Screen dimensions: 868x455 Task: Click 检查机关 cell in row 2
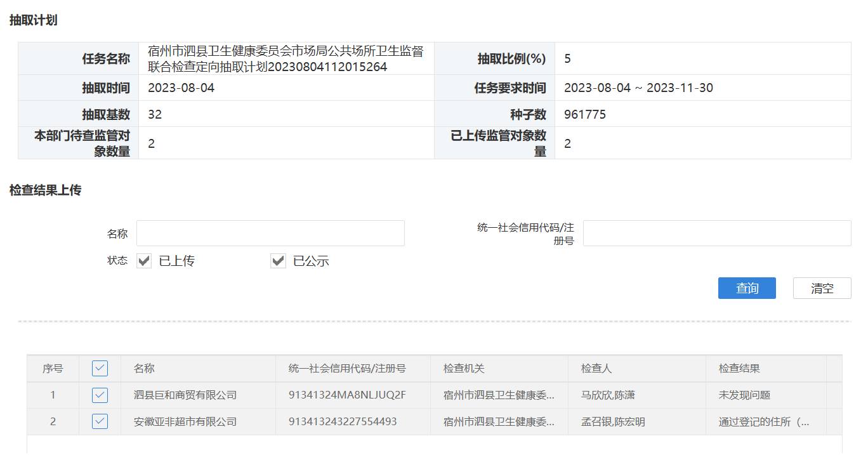(x=499, y=421)
